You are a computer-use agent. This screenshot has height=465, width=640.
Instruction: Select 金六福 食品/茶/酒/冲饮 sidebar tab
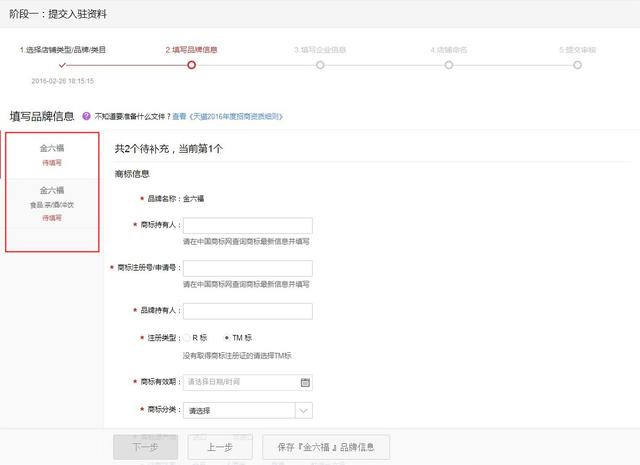[52, 203]
